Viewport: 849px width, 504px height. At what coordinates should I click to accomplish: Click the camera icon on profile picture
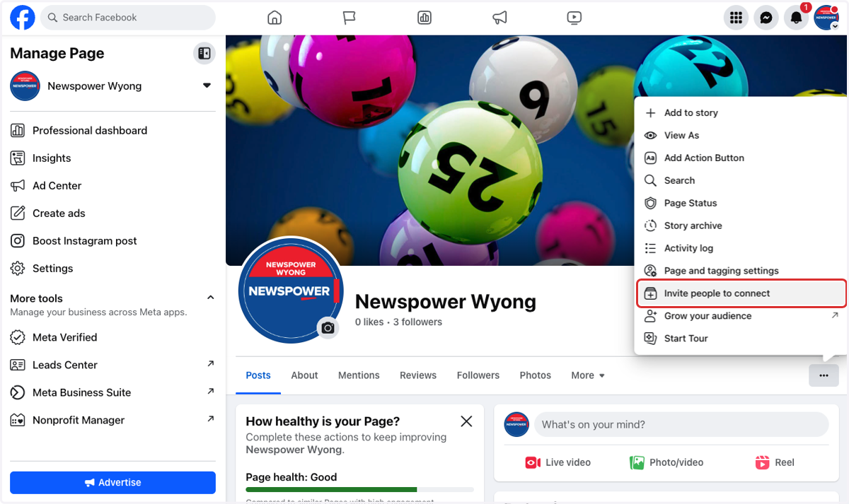328,328
